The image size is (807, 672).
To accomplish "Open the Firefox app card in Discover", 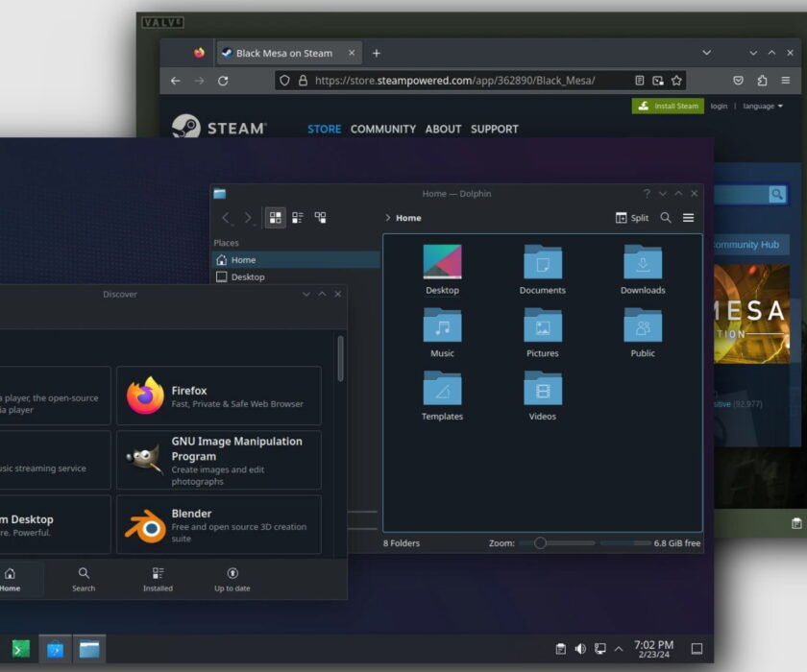I will point(219,396).
